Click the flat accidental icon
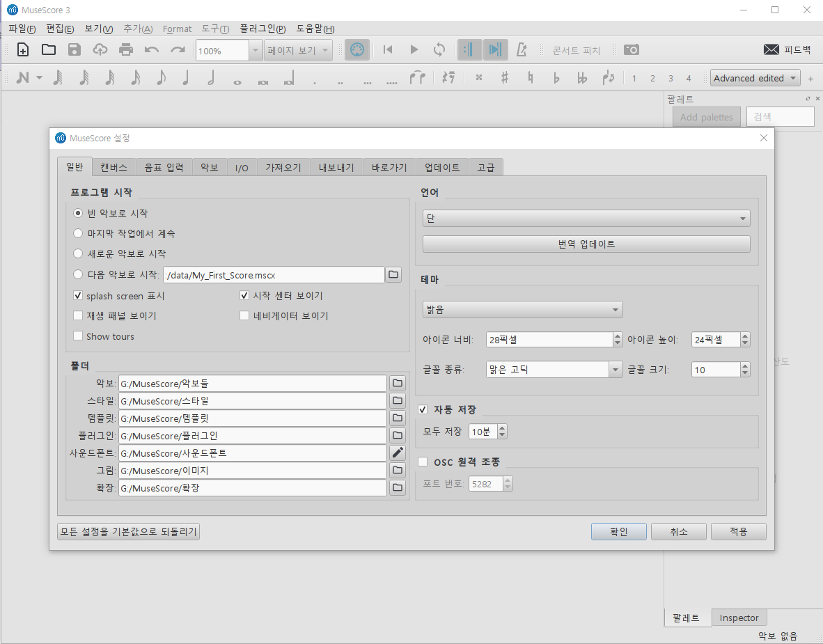823x644 pixels. (556, 78)
